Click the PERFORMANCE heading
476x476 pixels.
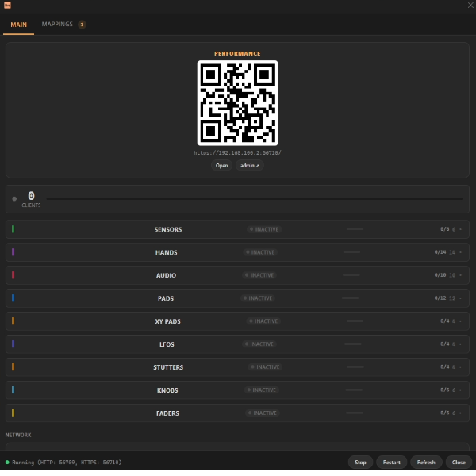click(237, 54)
